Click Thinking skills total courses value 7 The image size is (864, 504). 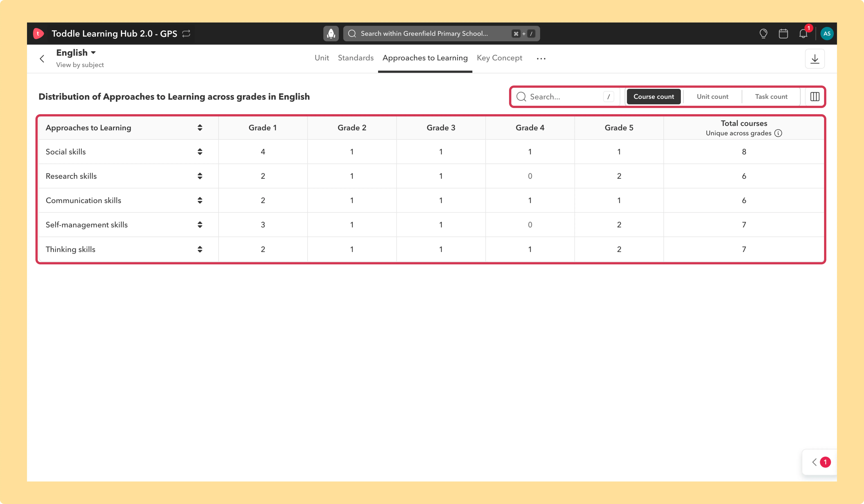[744, 249]
